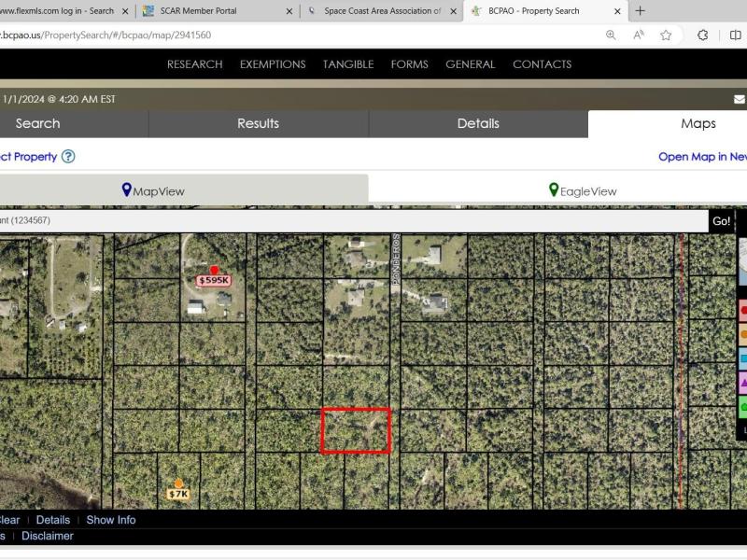This screenshot has height=560, width=747.
Task: Click the Show Info link
Action: [111, 520]
